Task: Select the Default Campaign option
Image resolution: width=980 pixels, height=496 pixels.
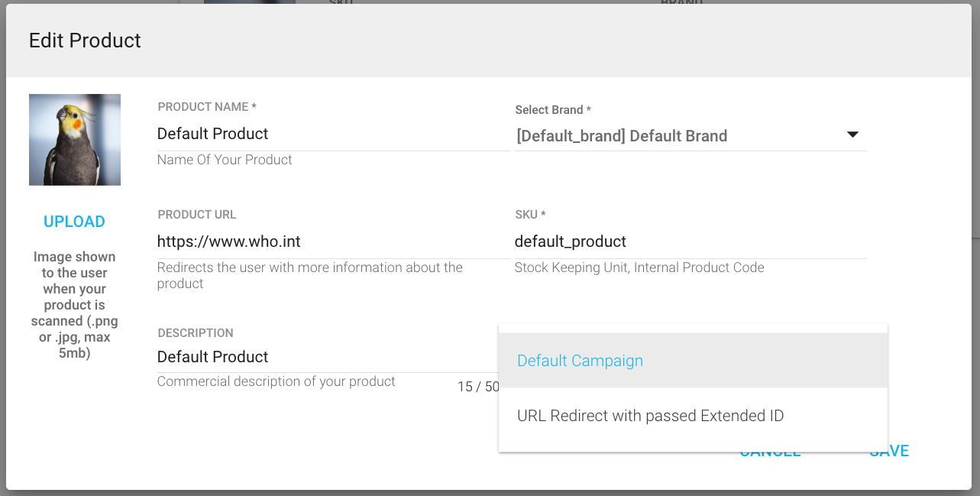Action: pos(580,361)
